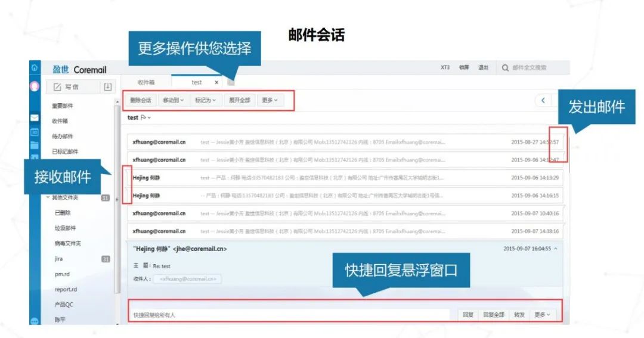The height and width of the screenshot is (338, 644).
Task: Click the 展开全部 button
Action: [x=240, y=100]
